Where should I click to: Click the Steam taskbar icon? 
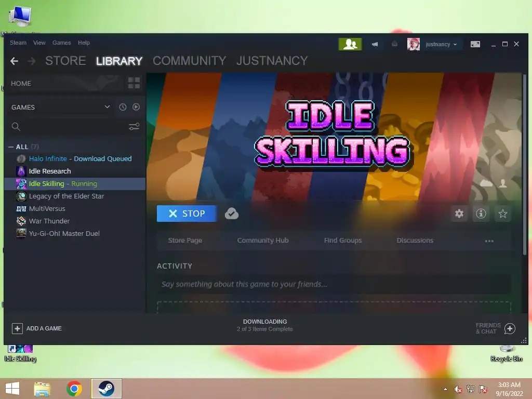[106, 389]
